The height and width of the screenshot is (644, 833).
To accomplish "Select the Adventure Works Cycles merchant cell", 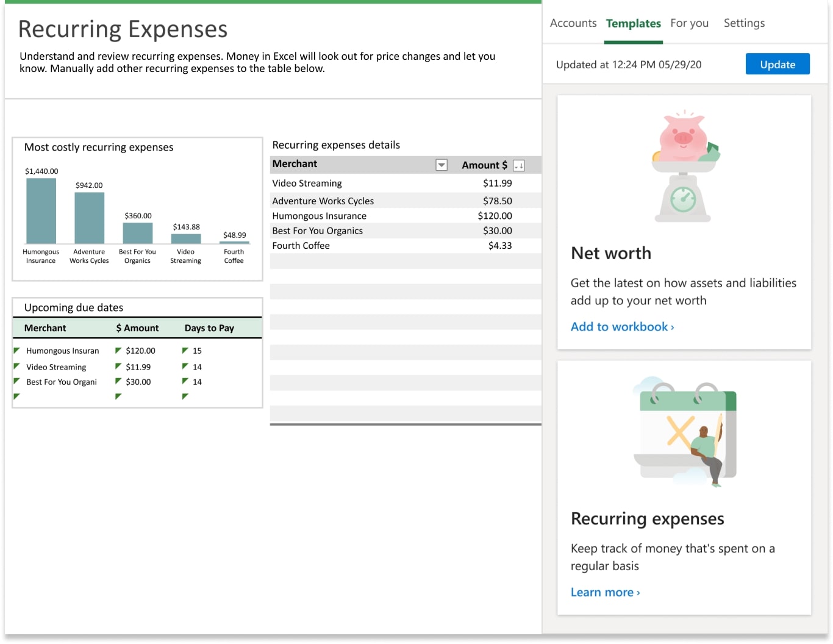I will point(323,201).
